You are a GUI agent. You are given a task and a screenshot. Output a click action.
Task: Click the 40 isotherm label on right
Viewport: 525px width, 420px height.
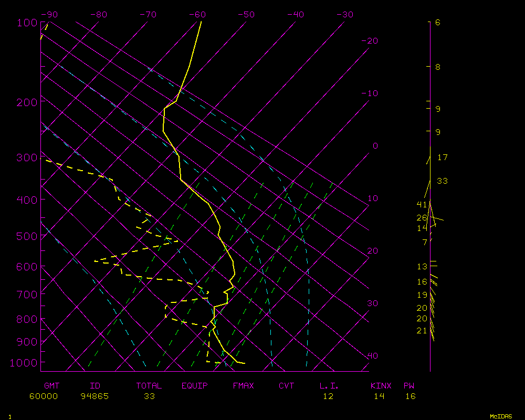[x=372, y=356]
